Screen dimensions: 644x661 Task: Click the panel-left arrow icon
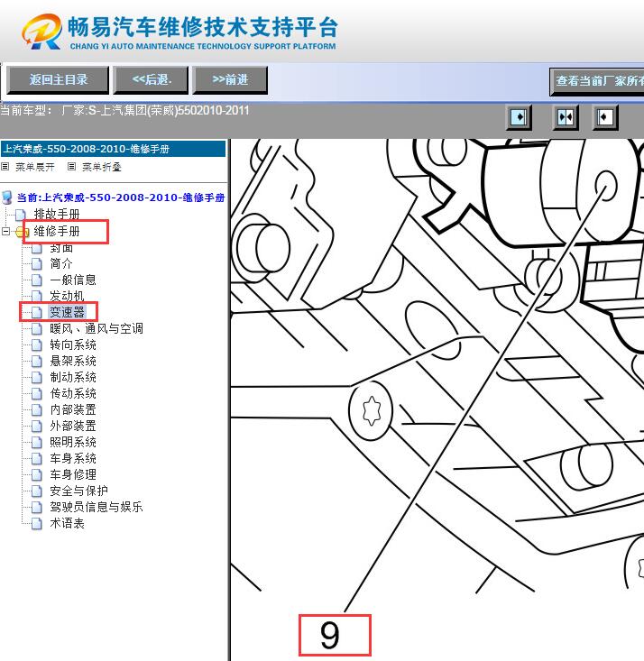[x=519, y=116]
